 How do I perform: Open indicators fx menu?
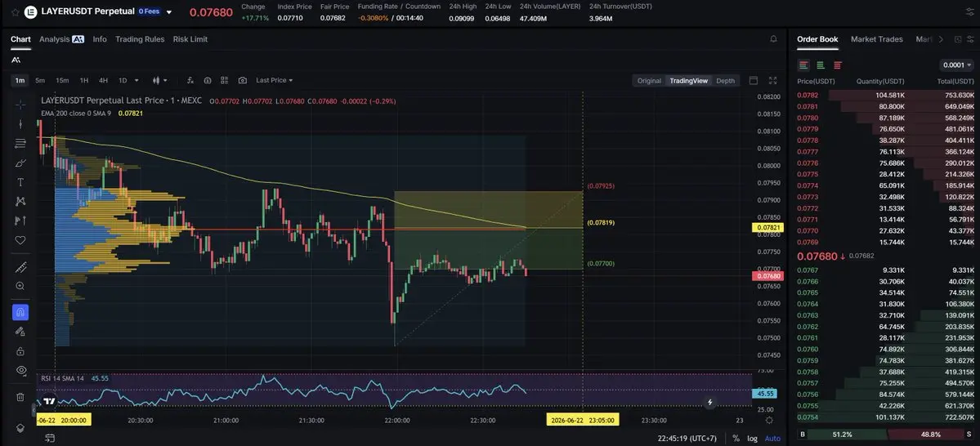tap(190, 81)
